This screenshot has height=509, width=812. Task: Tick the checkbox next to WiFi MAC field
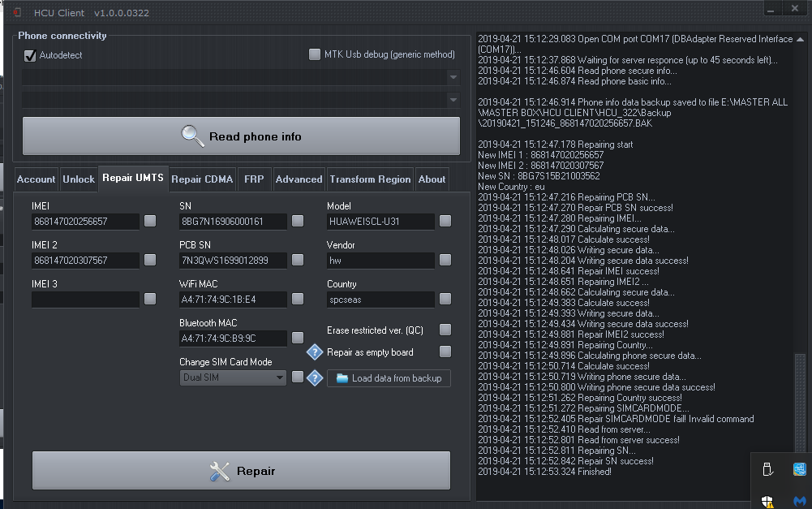(x=298, y=299)
